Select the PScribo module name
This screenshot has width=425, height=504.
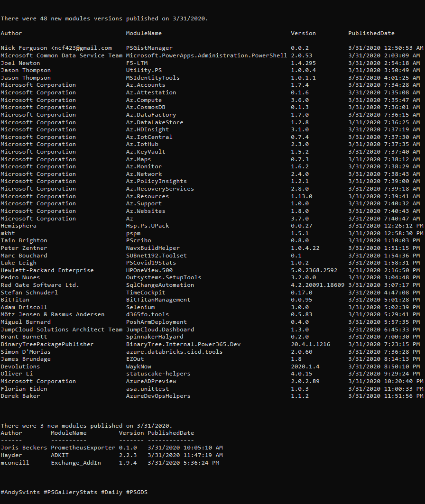pyautogui.click(x=139, y=240)
